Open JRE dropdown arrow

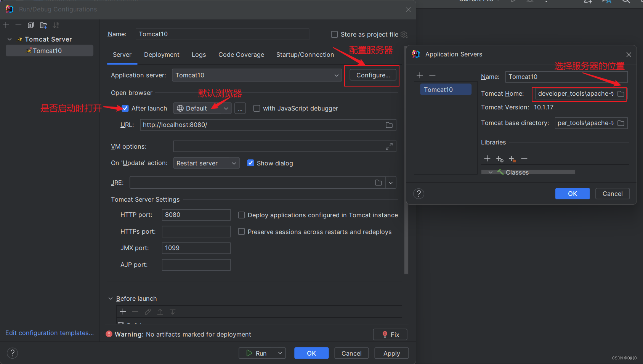pyautogui.click(x=391, y=183)
